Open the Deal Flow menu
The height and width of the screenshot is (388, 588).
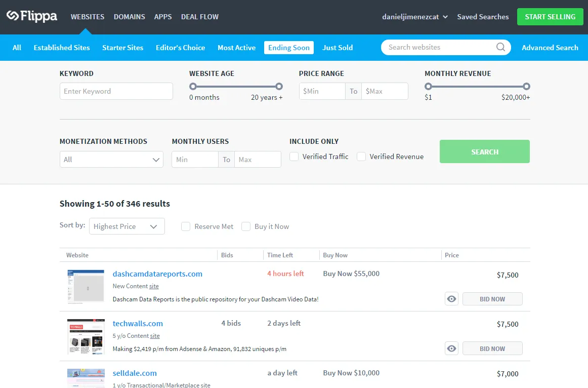point(200,17)
